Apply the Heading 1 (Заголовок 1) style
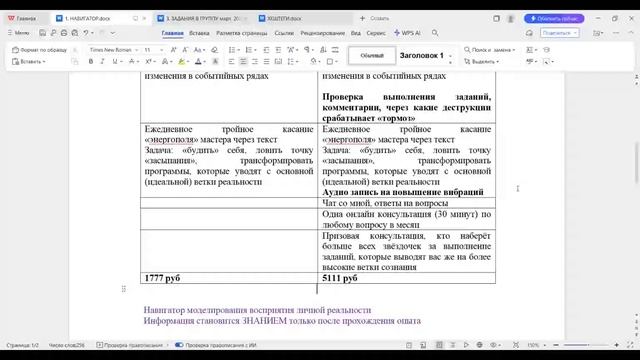Viewport: 640px width, 360px height. click(421, 56)
